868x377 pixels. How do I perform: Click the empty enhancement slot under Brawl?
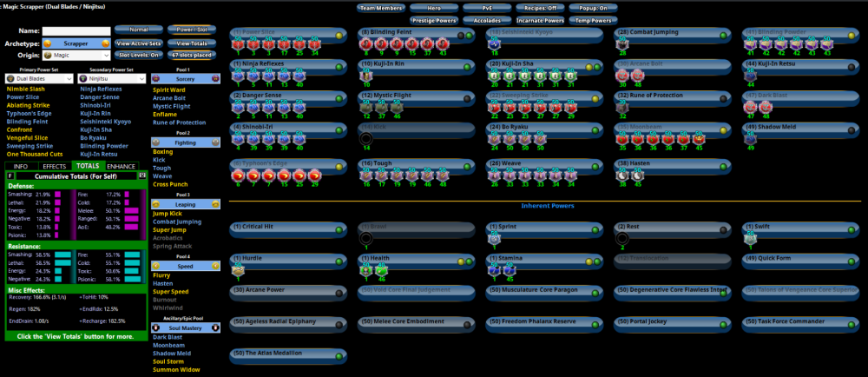point(365,237)
